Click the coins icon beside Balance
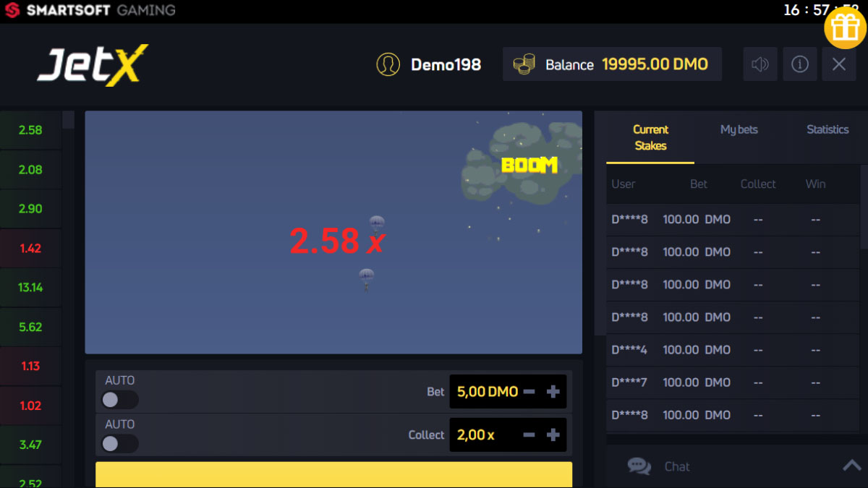Image resolution: width=868 pixels, height=488 pixels. click(x=524, y=64)
